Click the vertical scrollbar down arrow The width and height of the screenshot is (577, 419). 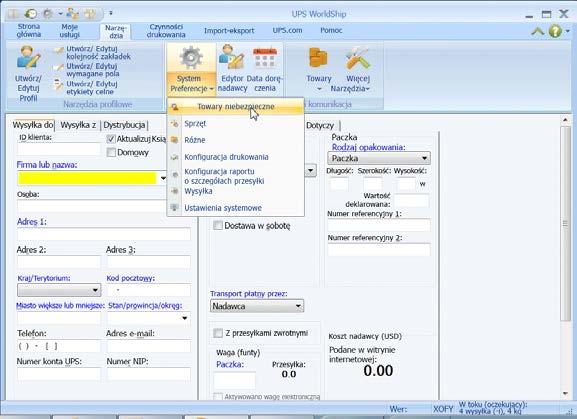click(566, 393)
